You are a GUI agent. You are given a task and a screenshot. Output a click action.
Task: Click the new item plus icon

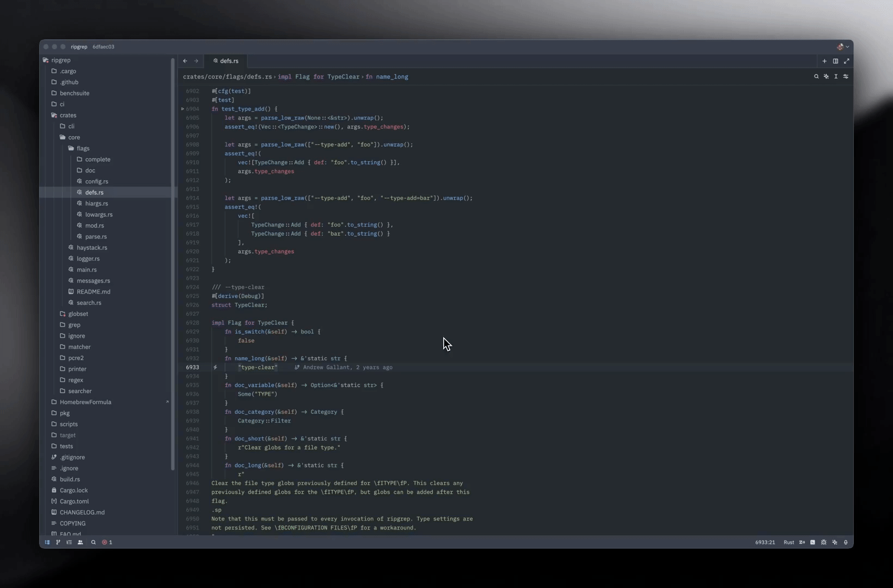[x=824, y=61]
